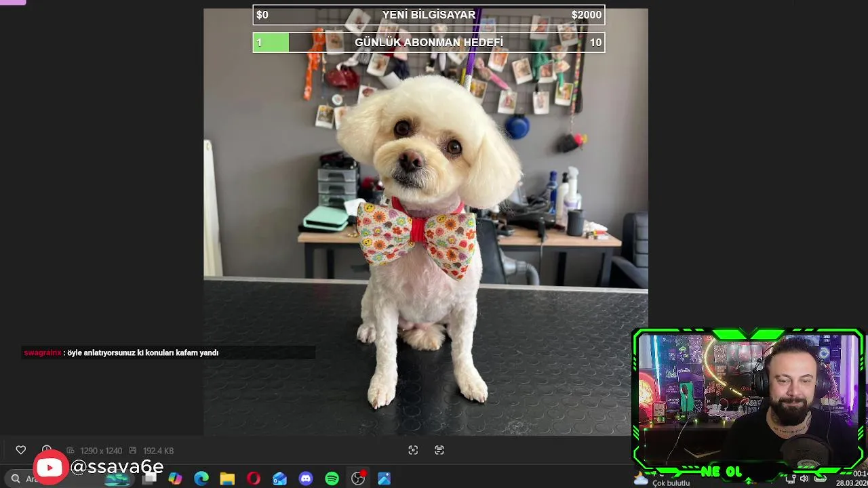Image resolution: width=868 pixels, height=488 pixels.
Task: Open Spotify from the taskbar
Action: point(332,479)
